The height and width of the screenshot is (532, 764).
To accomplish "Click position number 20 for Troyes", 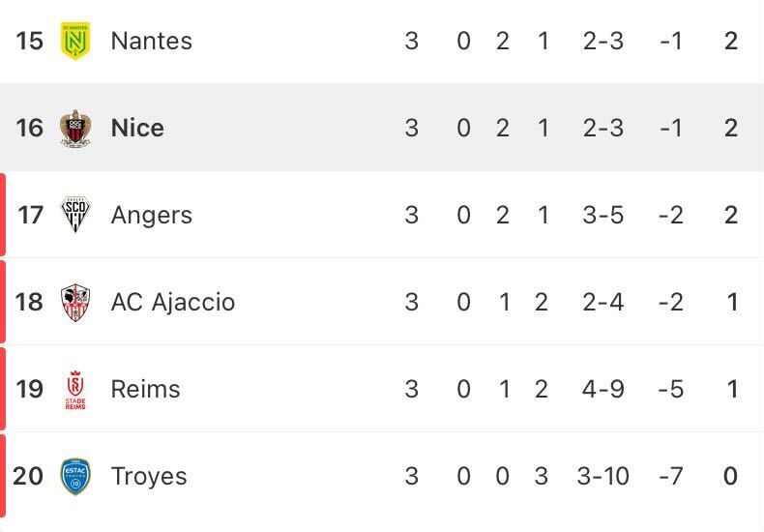I will (28, 476).
